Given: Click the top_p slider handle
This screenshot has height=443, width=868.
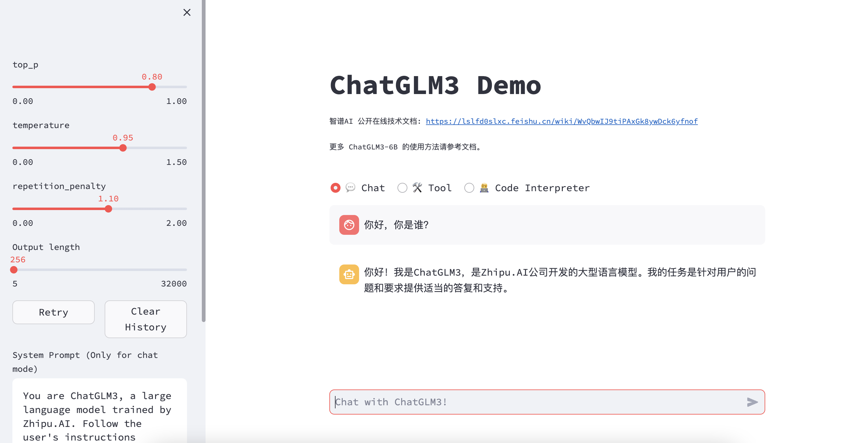Looking at the screenshot, I should 152,87.
